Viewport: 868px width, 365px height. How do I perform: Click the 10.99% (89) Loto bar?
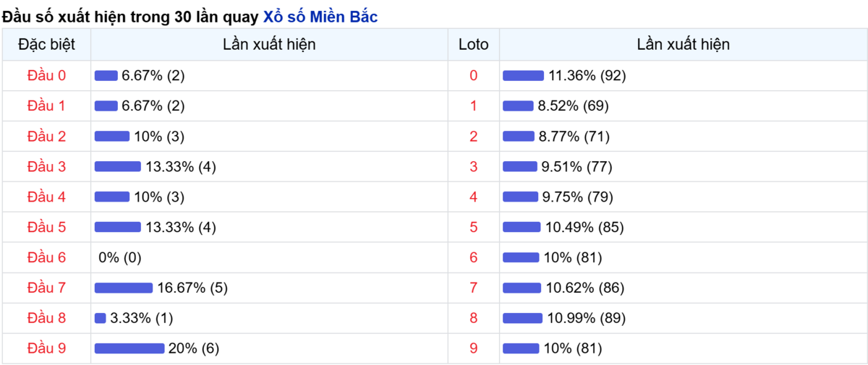tap(522, 318)
